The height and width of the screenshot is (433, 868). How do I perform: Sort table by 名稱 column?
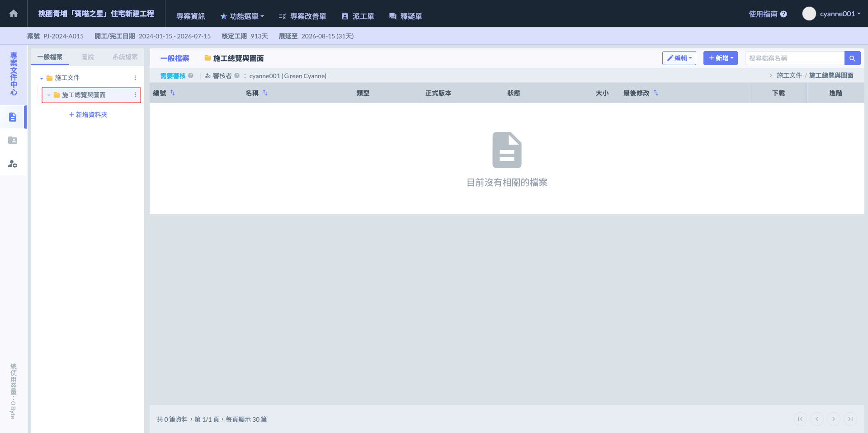click(265, 93)
